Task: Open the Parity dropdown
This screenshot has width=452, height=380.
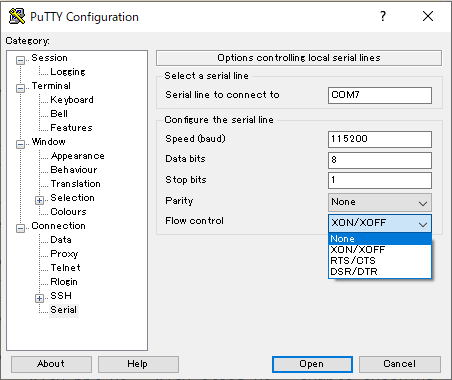Action: click(380, 202)
